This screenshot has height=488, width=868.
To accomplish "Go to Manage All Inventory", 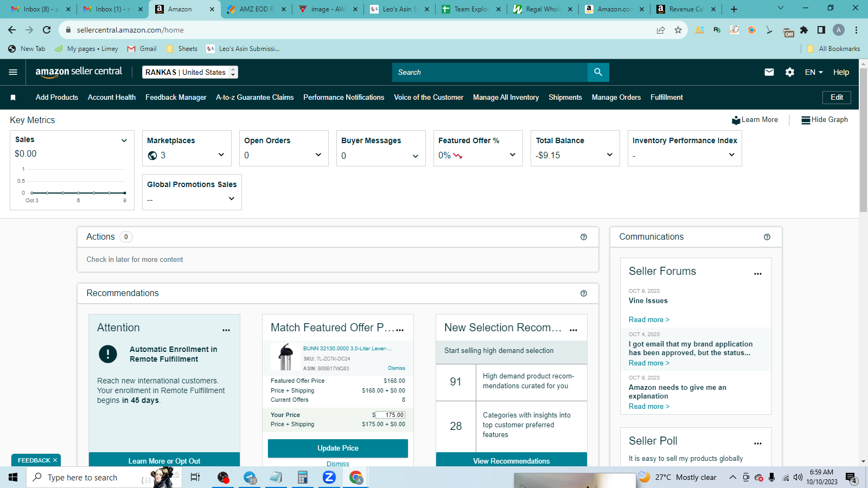I will (x=506, y=98).
